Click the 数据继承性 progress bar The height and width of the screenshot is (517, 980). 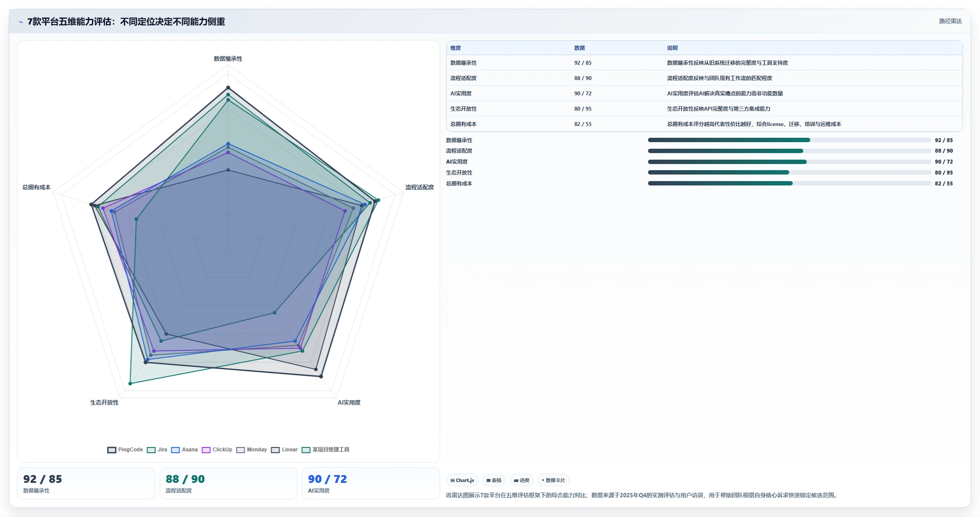pos(789,140)
